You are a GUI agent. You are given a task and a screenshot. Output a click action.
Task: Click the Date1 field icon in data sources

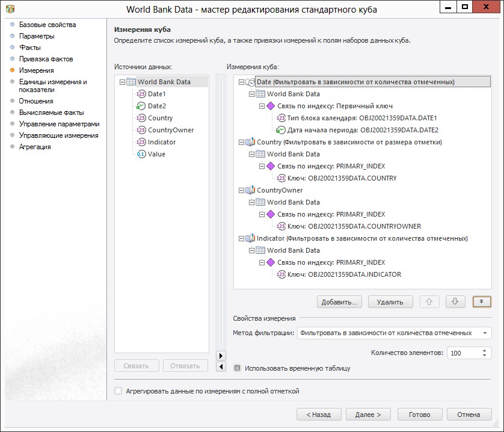coord(141,94)
